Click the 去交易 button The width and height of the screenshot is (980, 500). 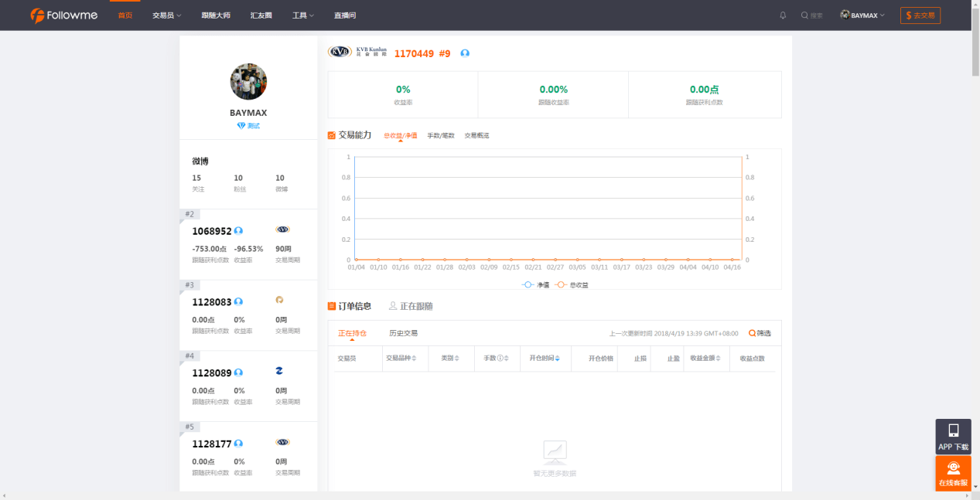(920, 15)
